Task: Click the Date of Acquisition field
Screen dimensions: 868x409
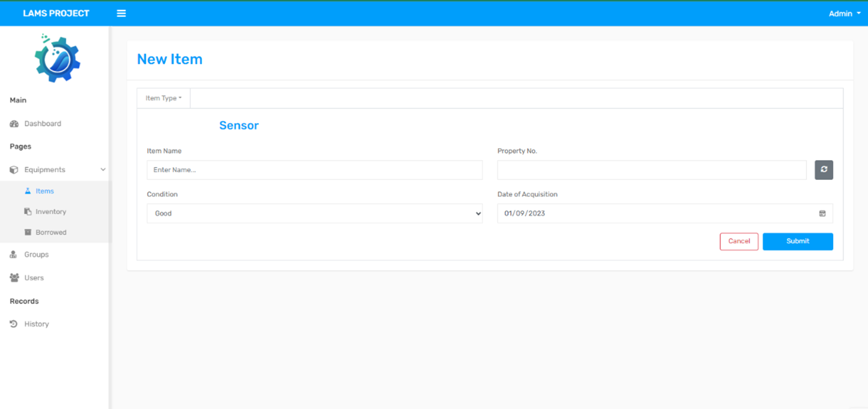Action: click(665, 213)
